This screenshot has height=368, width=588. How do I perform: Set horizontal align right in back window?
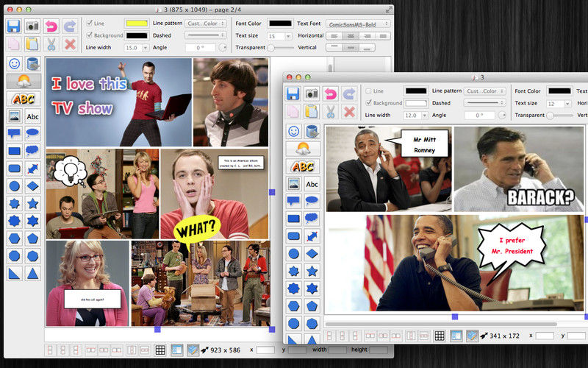[x=367, y=36]
